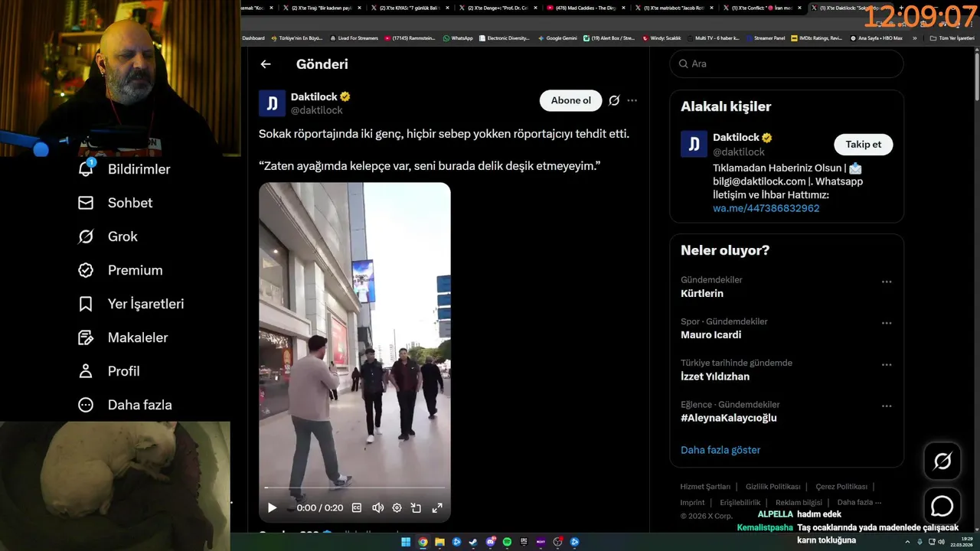Click Daha fazla göster under trends
980x551 pixels.
tap(720, 450)
